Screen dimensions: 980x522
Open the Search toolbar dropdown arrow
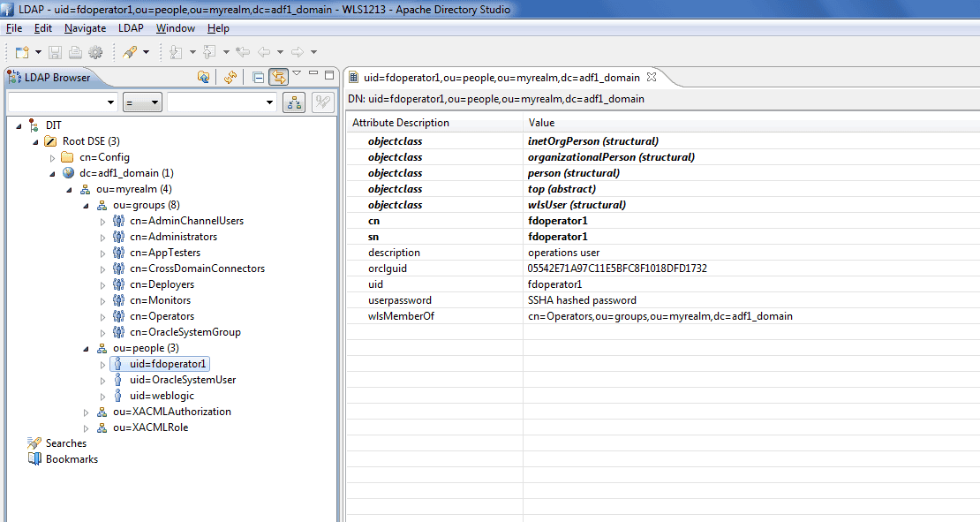147,52
